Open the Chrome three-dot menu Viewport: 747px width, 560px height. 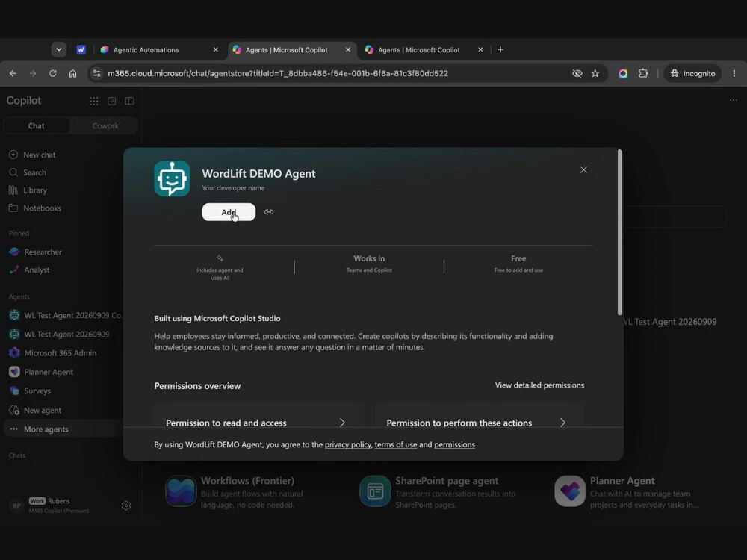click(x=734, y=73)
